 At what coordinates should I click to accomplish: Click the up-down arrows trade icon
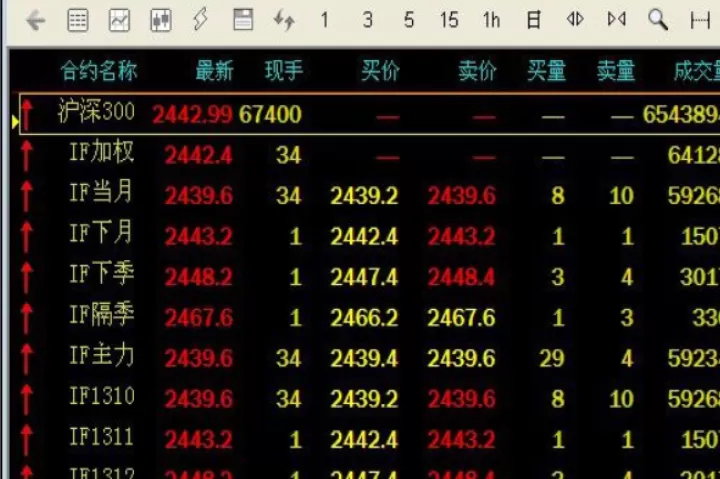284,20
